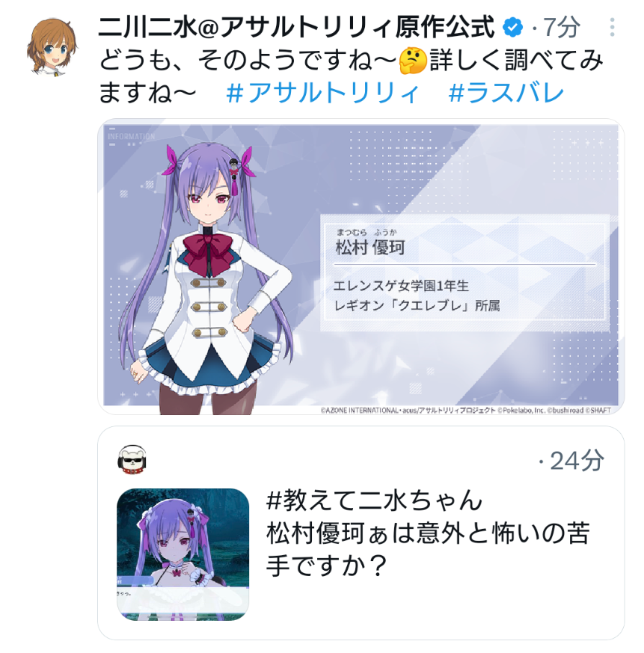644x653 pixels.
Task: Click the blue verified badge
Action: click(512, 28)
